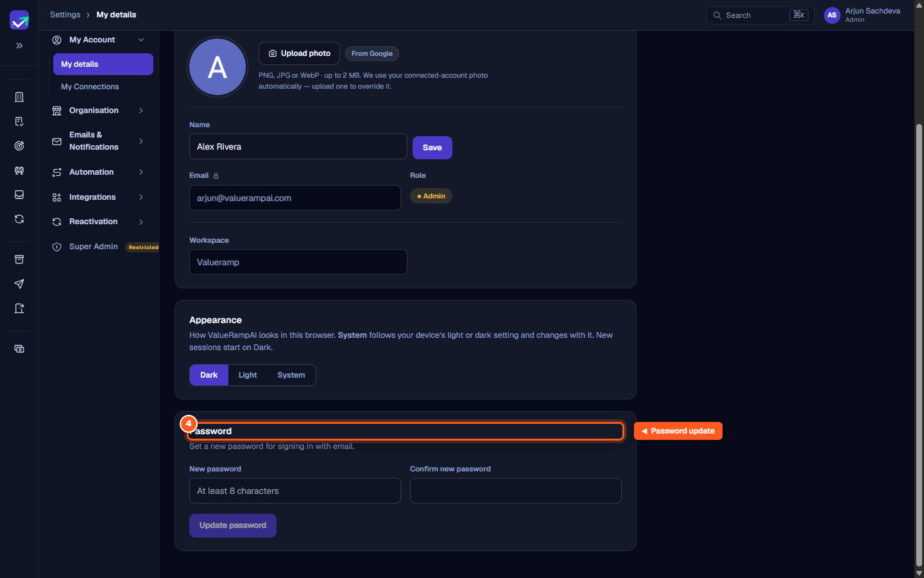Click Save next to the Name field
Image resolution: width=924 pixels, height=578 pixels.
click(432, 148)
